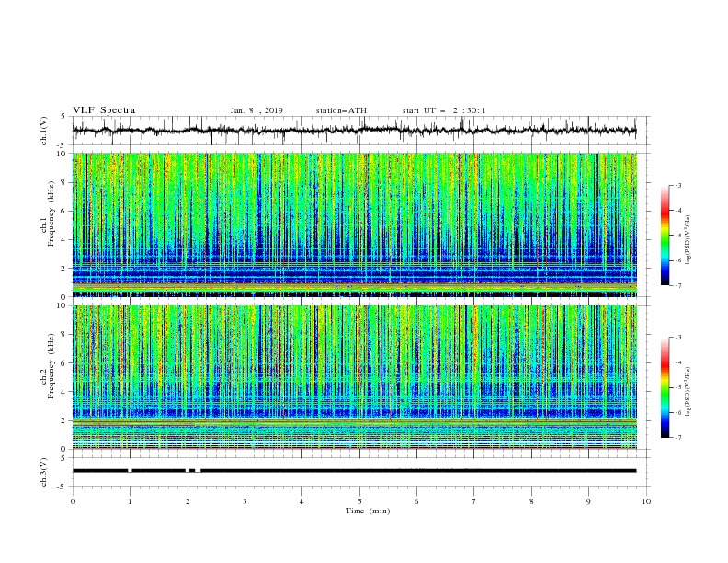Click the "10" tick on the time axis
The image size is (728, 563).
(646, 501)
